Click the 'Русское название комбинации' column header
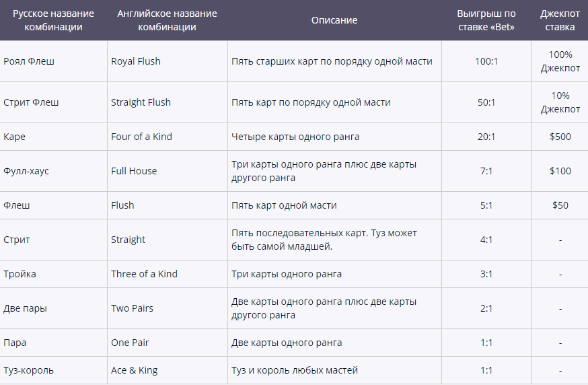588x385 pixels. [x=53, y=20]
